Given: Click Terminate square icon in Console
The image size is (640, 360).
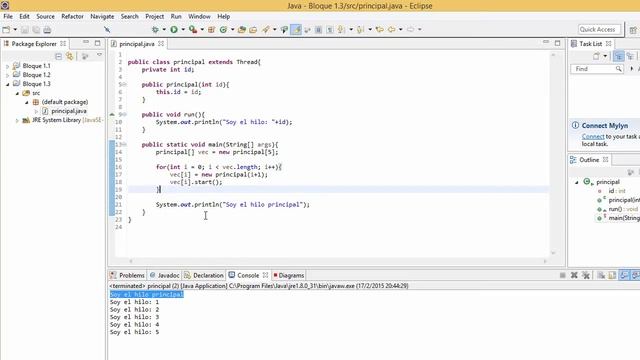Looking at the screenshot, I should coord(562,276).
